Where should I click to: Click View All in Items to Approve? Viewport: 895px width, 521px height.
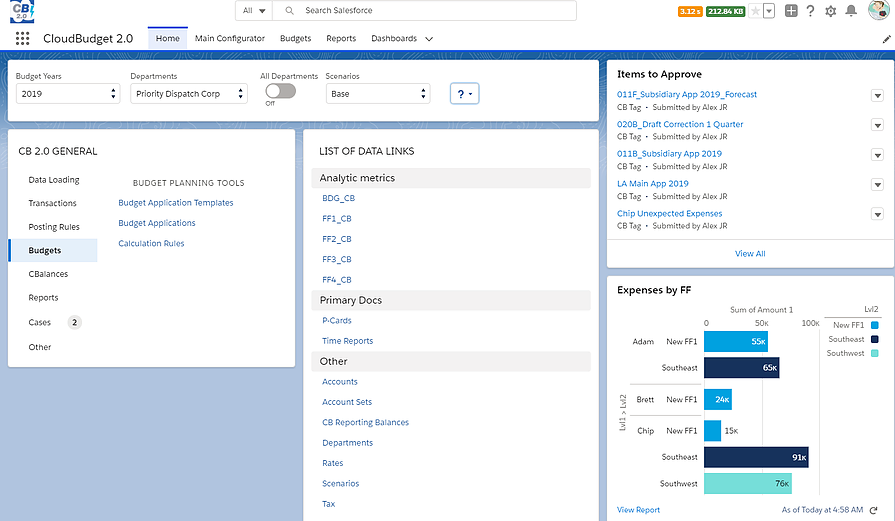pyautogui.click(x=750, y=254)
